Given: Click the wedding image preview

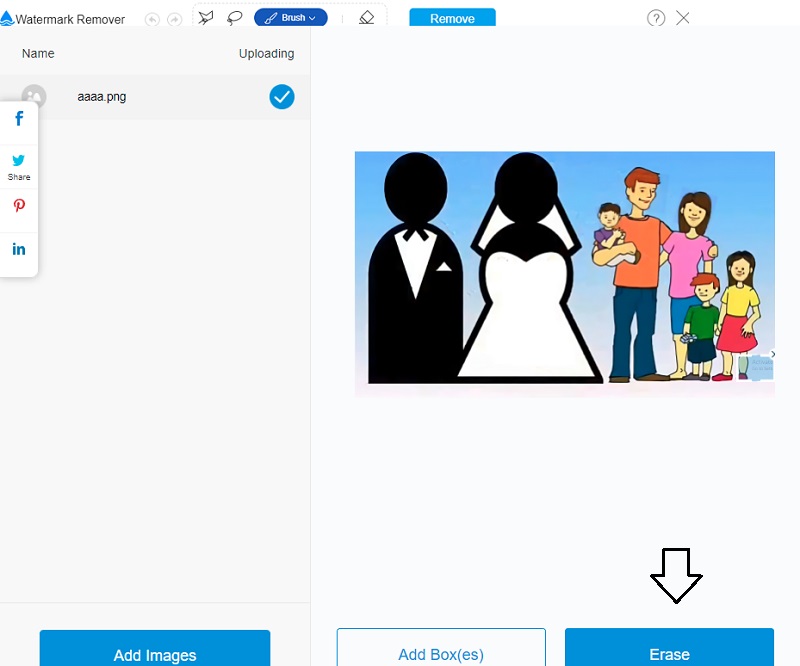Looking at the screenshot, I should click(564, 273).
